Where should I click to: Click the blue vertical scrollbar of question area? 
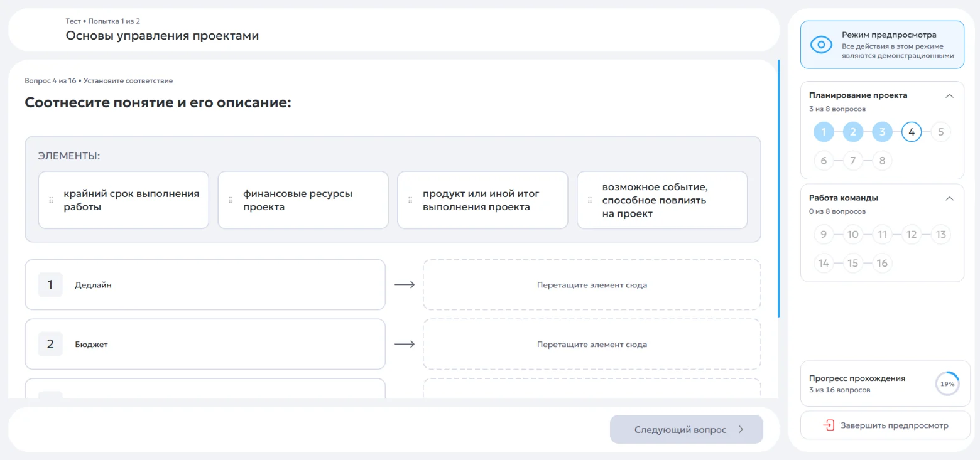pyautogui.click(x=779, y=188)
